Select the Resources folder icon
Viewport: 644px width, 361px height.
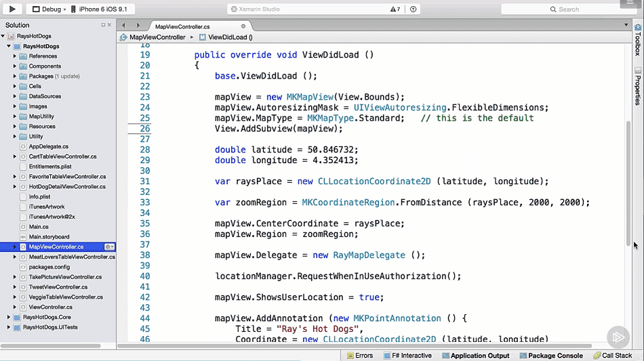tap(23, 127)
